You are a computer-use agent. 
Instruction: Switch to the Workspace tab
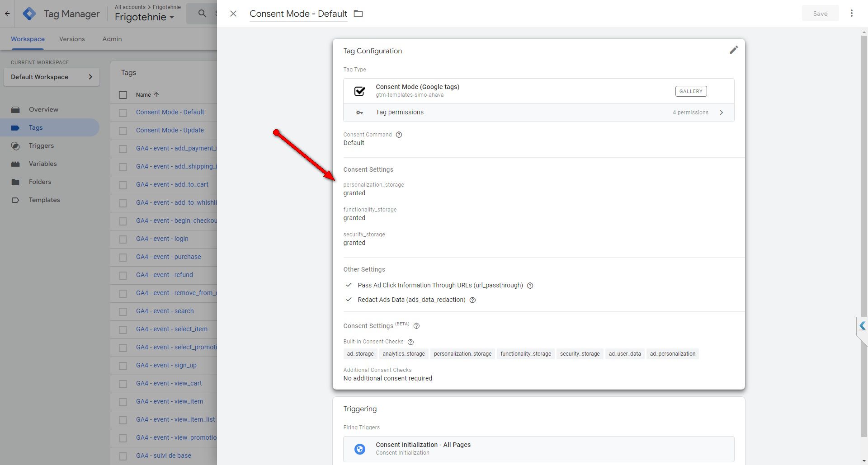[x=28, y=39]
